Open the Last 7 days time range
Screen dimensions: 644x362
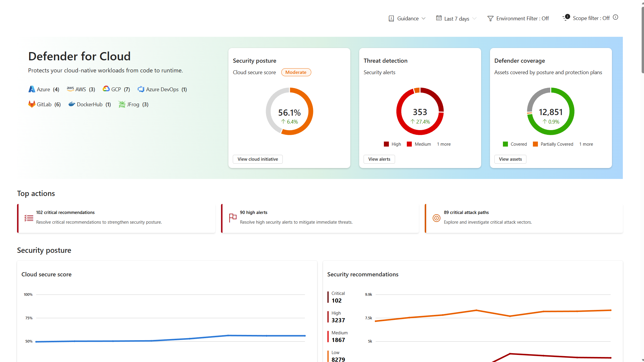(456, 19)
